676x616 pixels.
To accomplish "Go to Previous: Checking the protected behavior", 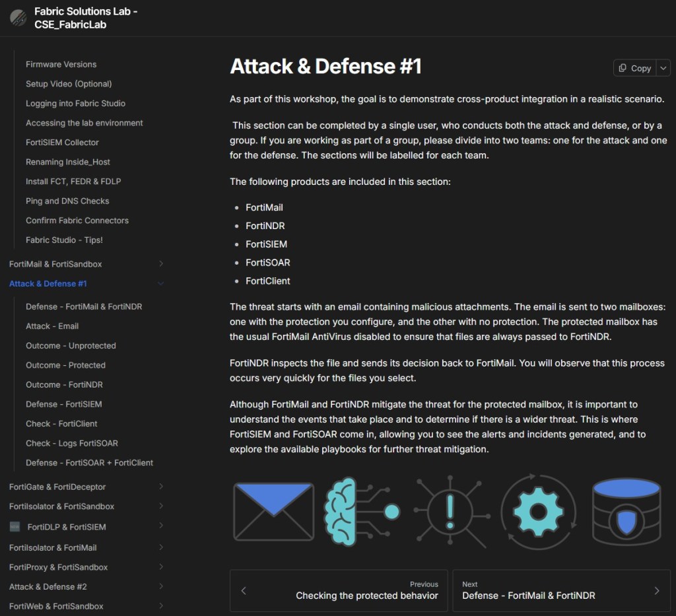I will [339, 590].
